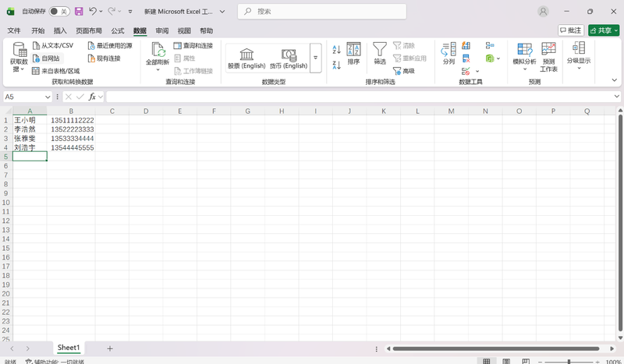Screen dimensions: 624x364
Task: Click in the Search (搜索) box
Action: [x=322, y=12]
